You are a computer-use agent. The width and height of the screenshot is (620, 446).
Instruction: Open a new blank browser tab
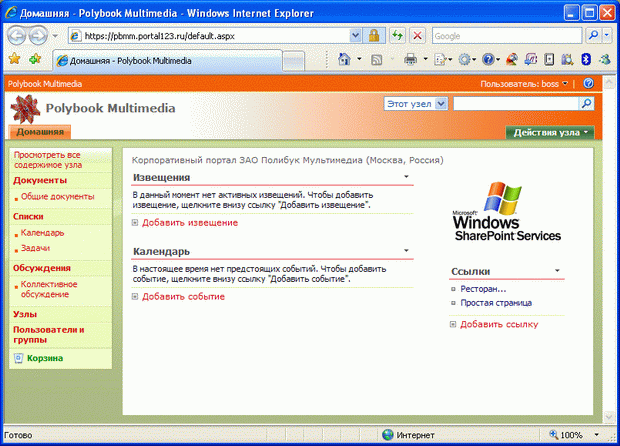(293, 61)
